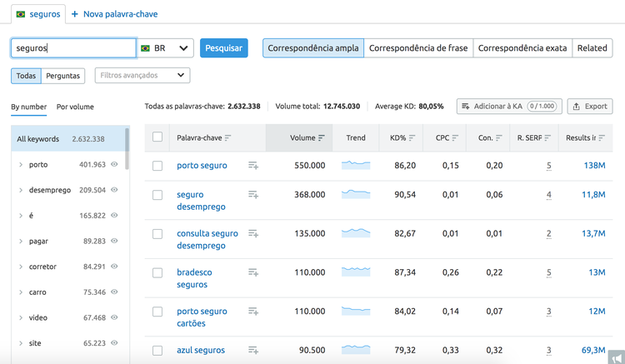
Task: Open the BR country dropdown
Action: coord(165,48)
